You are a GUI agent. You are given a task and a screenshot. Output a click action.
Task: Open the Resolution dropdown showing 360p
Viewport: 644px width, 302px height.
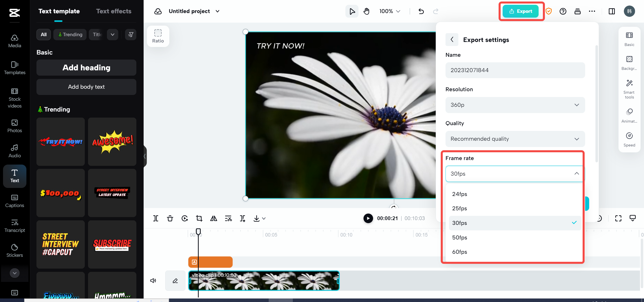515,105
